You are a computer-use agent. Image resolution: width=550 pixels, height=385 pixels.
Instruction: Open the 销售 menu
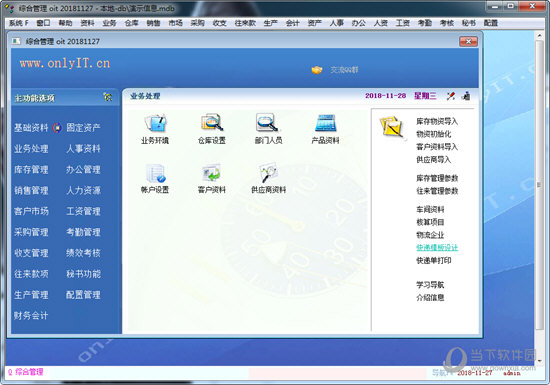[153, 23]
